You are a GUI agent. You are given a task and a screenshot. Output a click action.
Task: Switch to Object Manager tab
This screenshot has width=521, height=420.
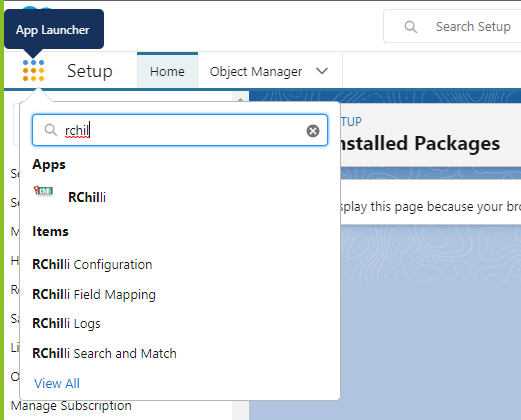click(256, 71)
